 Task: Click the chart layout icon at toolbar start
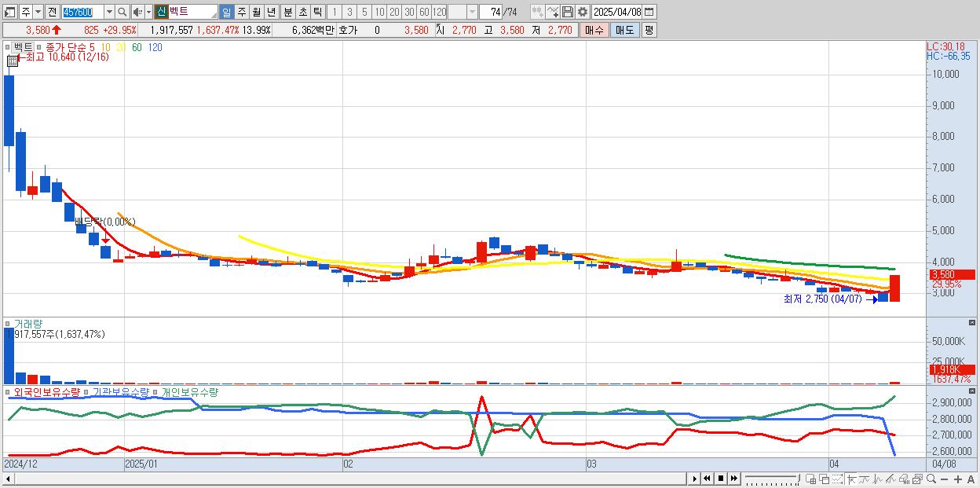tap(10, 12)
